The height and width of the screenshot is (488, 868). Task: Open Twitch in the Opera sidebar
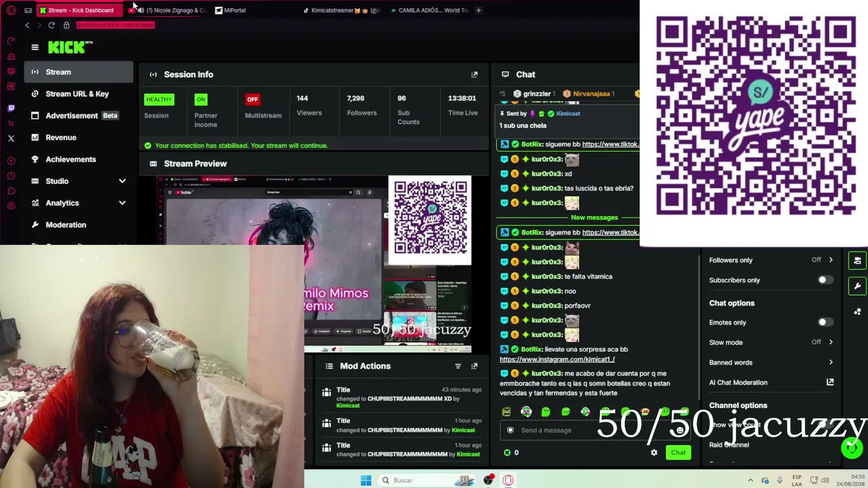(x=11, y=108)
